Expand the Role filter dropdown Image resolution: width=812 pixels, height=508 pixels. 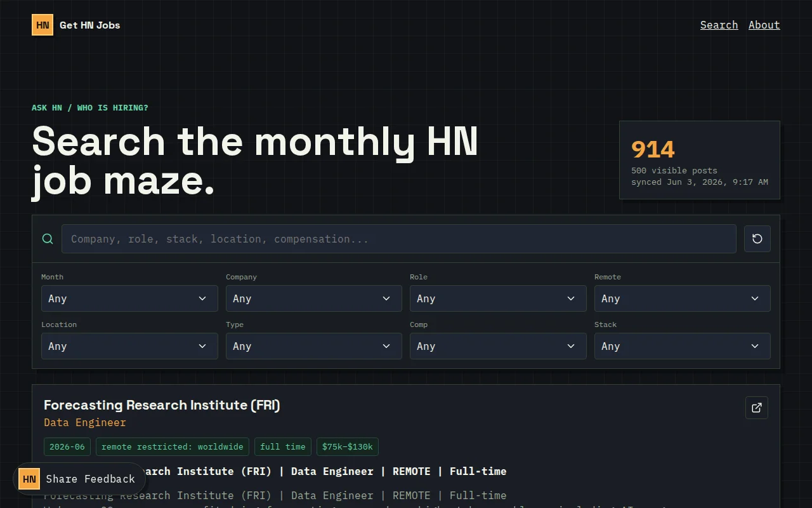click(x=498, y=298)
